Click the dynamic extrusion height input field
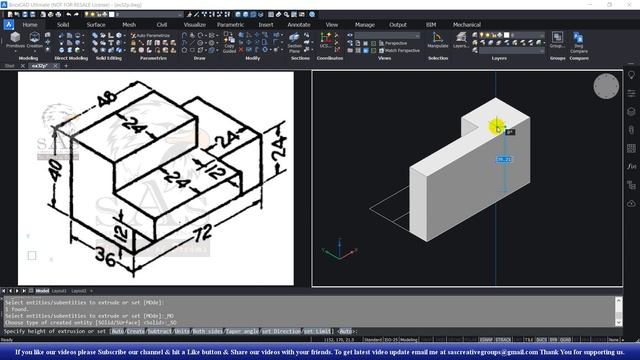 (x=504, y=159)
